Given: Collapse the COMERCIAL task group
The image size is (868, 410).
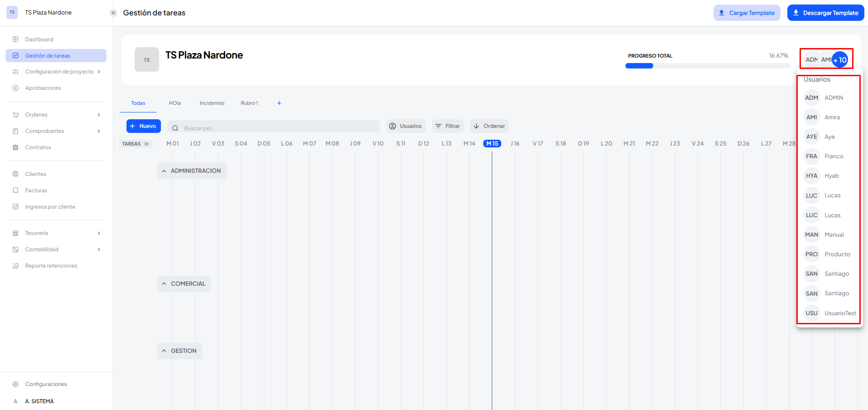Looking at the screenshot, I should point(164,284).
